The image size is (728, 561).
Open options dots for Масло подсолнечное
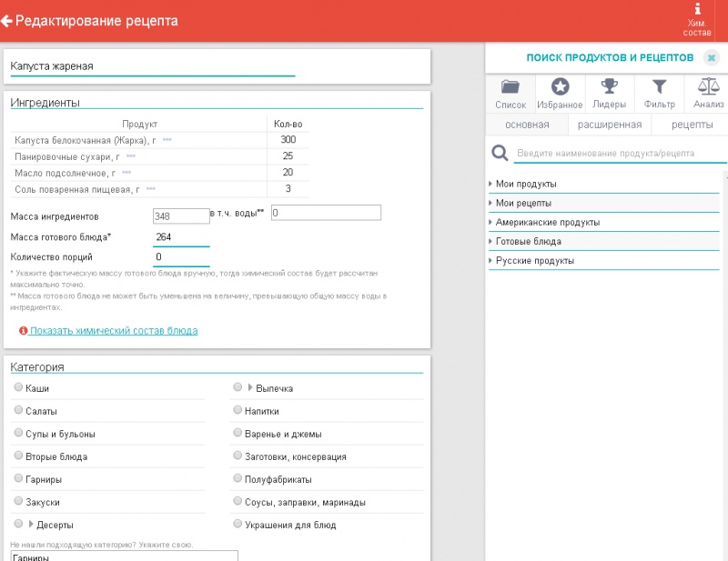[126, 173]
